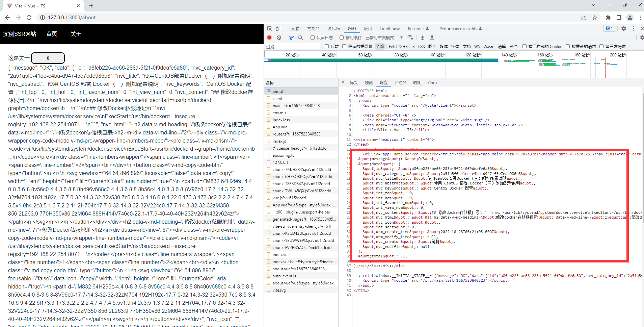Filter requests by JS type
Image resolution: width=644 pixels, height=327 pixels.
coord(412,46)
